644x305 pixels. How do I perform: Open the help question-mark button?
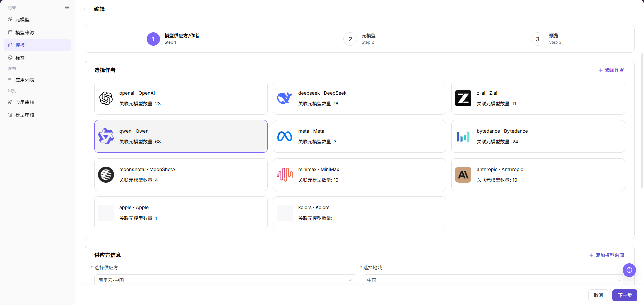point(629,270)
